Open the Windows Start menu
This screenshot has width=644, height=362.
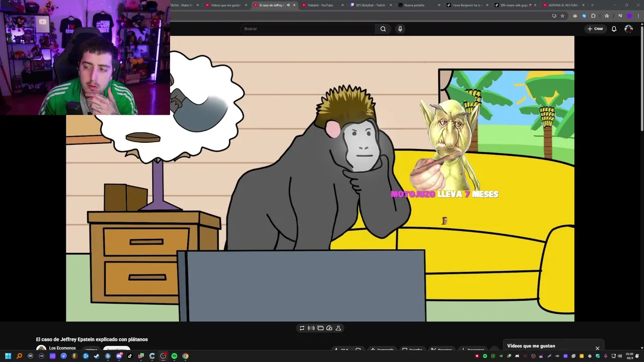[x=8, y=356]
